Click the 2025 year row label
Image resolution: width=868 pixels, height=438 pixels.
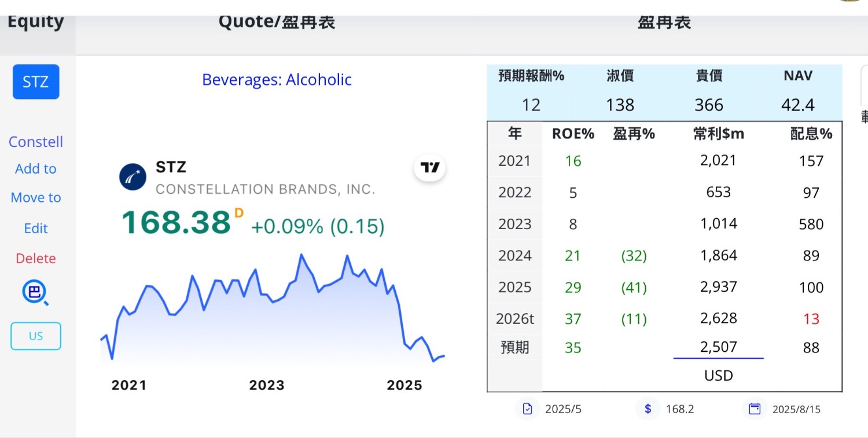tap(515, 287)
